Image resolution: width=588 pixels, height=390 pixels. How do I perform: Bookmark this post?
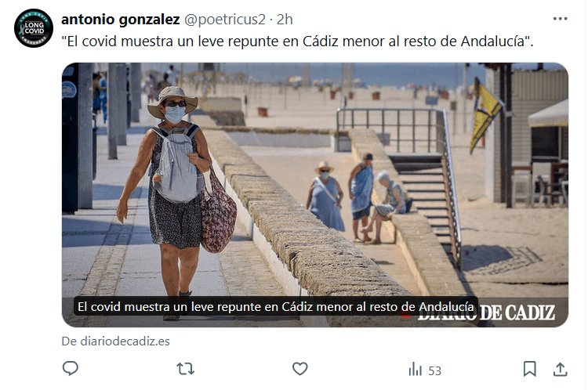[529, 369]
